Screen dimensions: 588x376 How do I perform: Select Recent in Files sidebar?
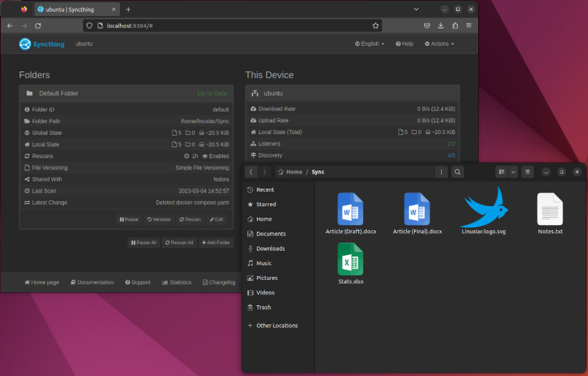[x=278, y=189]
